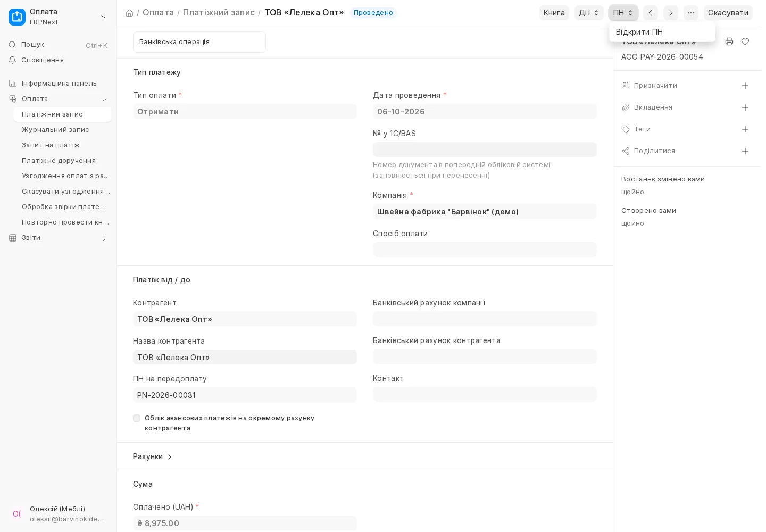Viewport: 766px width, 532px height.
Task: Click the Банківська операція field
Action: (199, 42)
